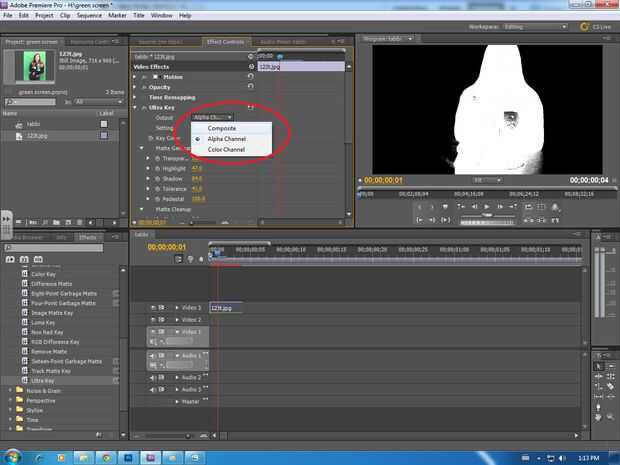Screen dimensions: 620x465
Task: Click the jog wheel in Program monitor
Action: pos(488,223)
